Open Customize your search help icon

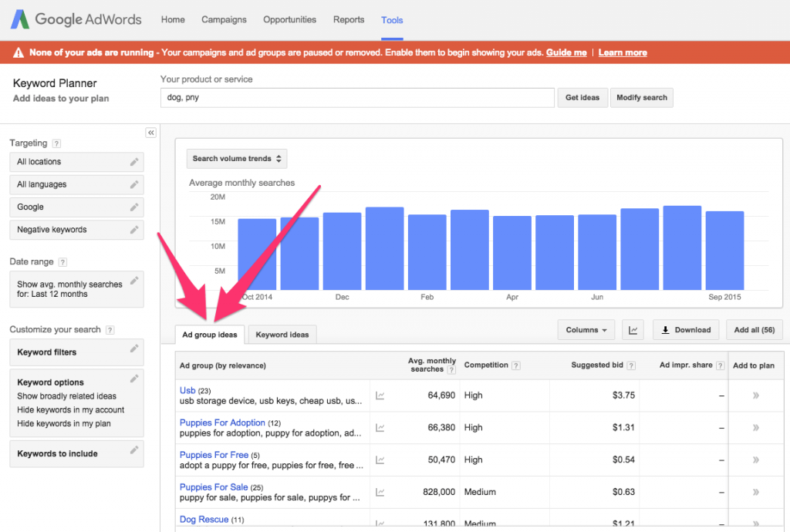pyautogui.click(x=110, y=330)
